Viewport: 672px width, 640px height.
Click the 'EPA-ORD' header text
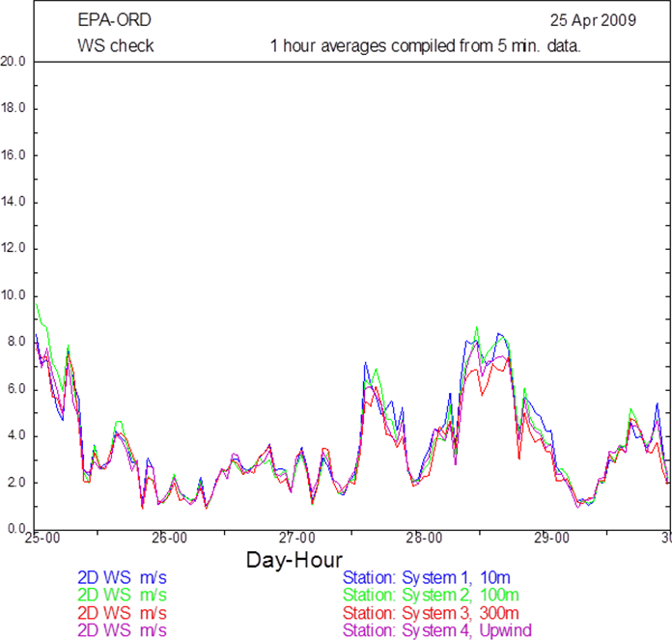pos(115,20)
